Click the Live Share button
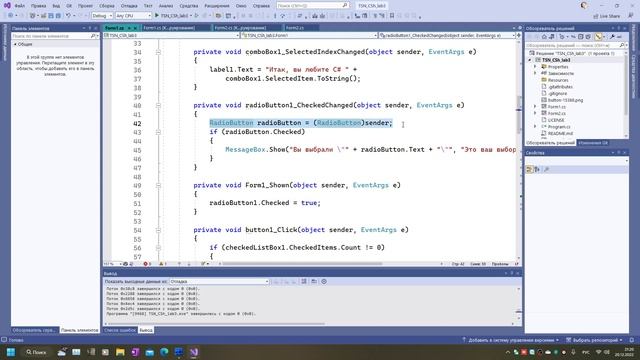The image size is (640, 360). click(x=607, y=16)
